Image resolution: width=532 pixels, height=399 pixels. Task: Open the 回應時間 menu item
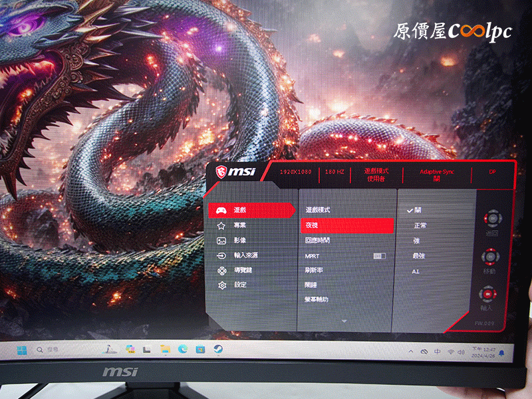pyautogui.click(x=317, y=241)
